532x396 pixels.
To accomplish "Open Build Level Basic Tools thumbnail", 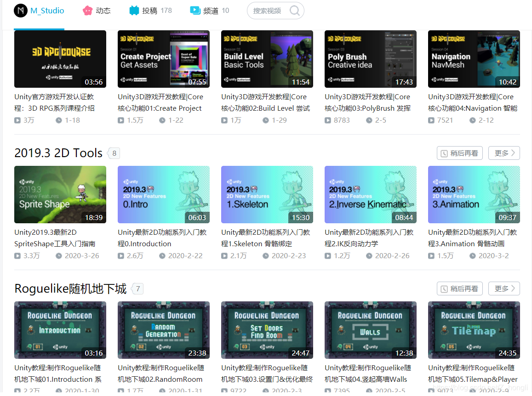I will point(267,59).
